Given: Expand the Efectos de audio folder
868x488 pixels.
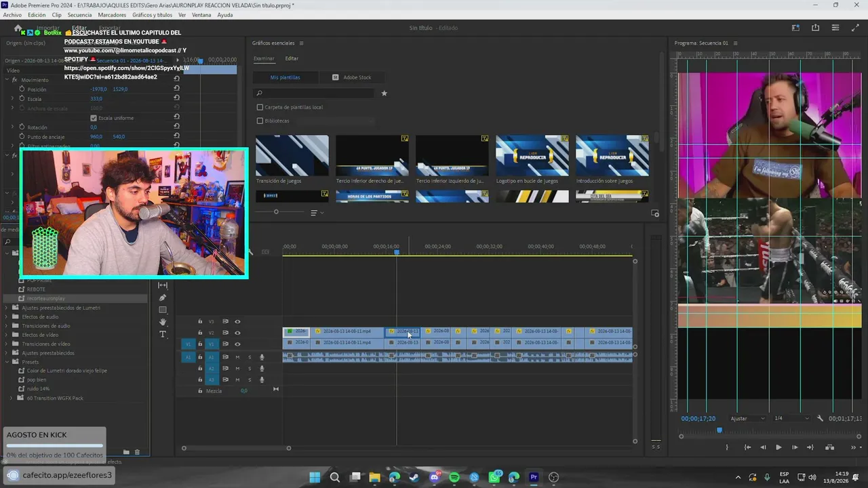Looking at the screenshot, I should (x=7, y=317).
